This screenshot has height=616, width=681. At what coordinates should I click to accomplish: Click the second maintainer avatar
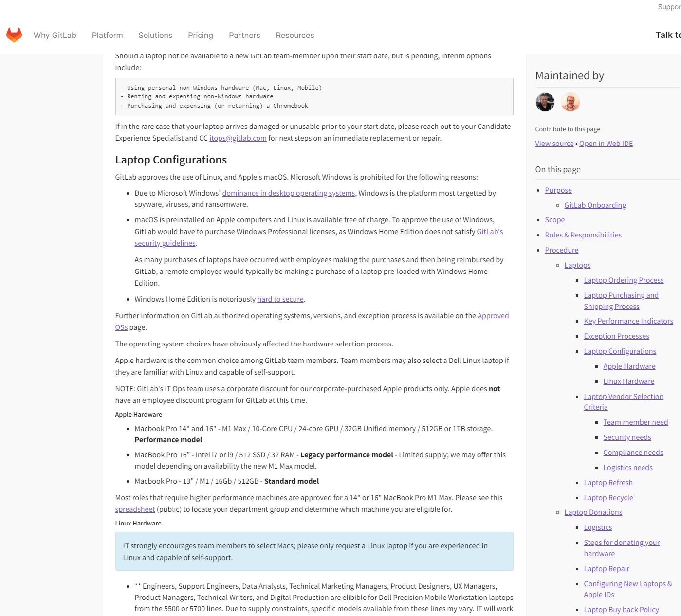pyautogui.click(x=570, y=102)
